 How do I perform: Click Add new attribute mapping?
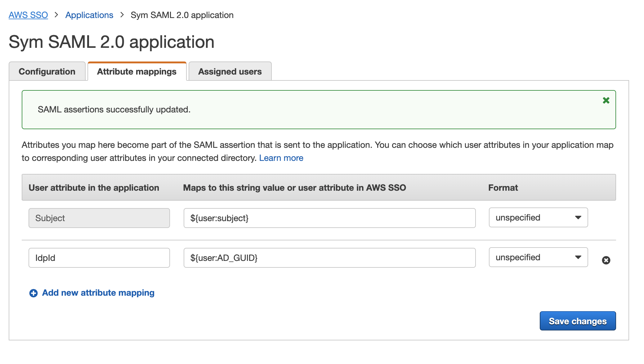[x=98, y=293]
